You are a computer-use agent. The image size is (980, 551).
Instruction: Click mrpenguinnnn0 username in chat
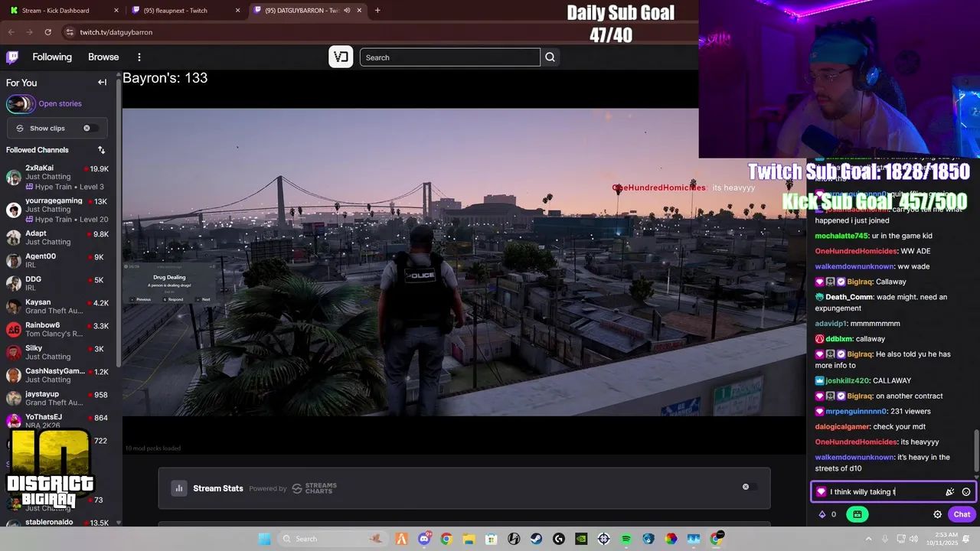[x=856, y=412]
